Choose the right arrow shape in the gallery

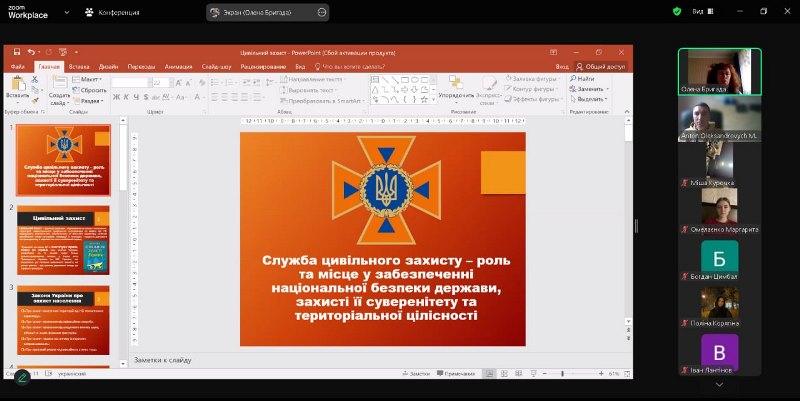click(405, 90)
